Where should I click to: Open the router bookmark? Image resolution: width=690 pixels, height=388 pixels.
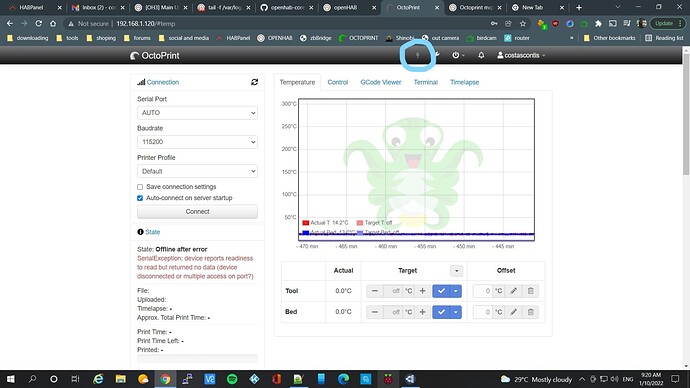[x=517, y=38]
